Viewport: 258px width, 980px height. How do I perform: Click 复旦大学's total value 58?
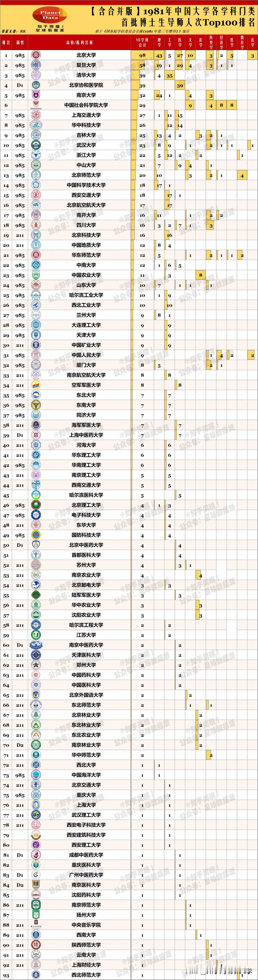[x=142, y=65]
